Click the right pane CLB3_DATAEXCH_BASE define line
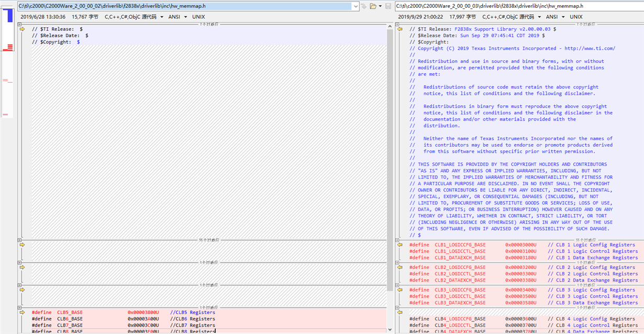This screenshot has width=644, height=334. (x=524, y=303)
